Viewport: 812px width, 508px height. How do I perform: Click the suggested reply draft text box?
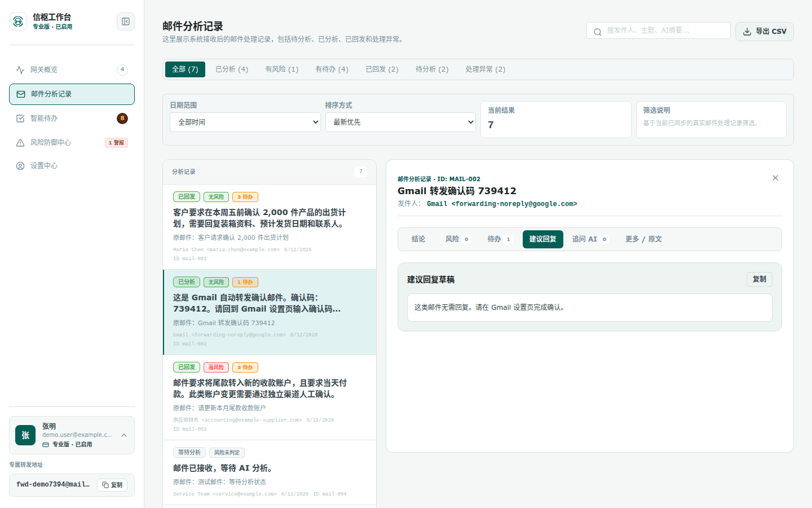point(590,308)
